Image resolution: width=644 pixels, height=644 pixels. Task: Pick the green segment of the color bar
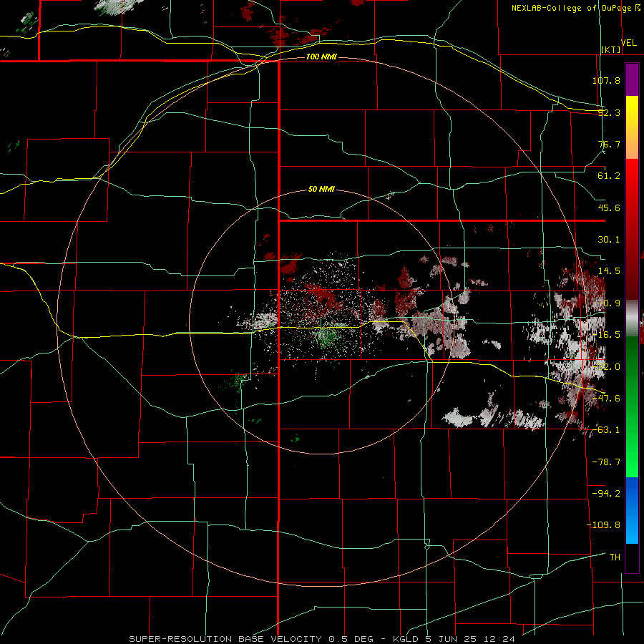coord(632,406)
